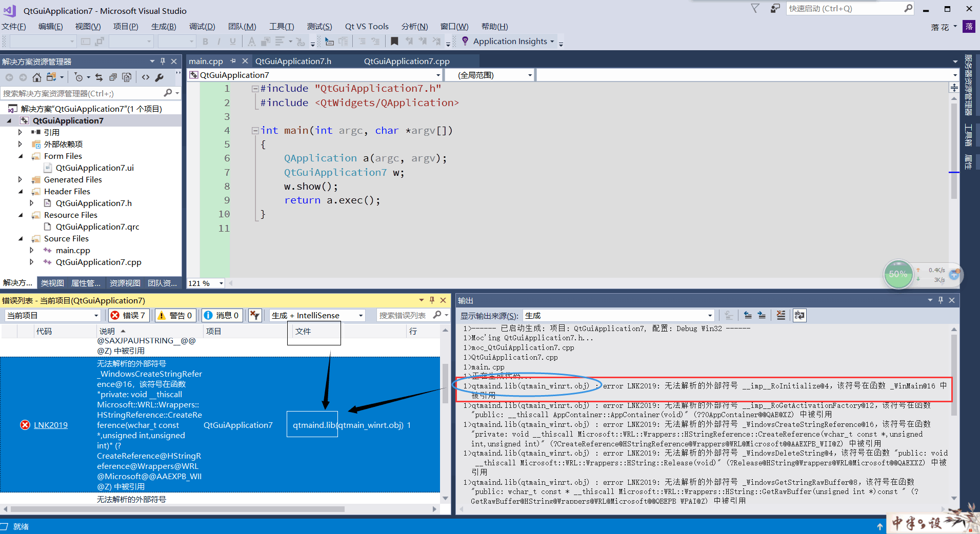The height and width of the screenshot is (534, 980).
Task: Open Application Insights dropdown
Action: (552, 42)
